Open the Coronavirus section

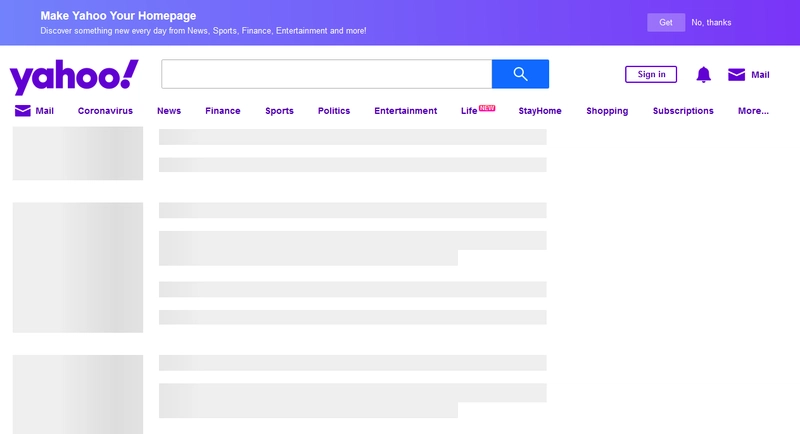point(105,111)
